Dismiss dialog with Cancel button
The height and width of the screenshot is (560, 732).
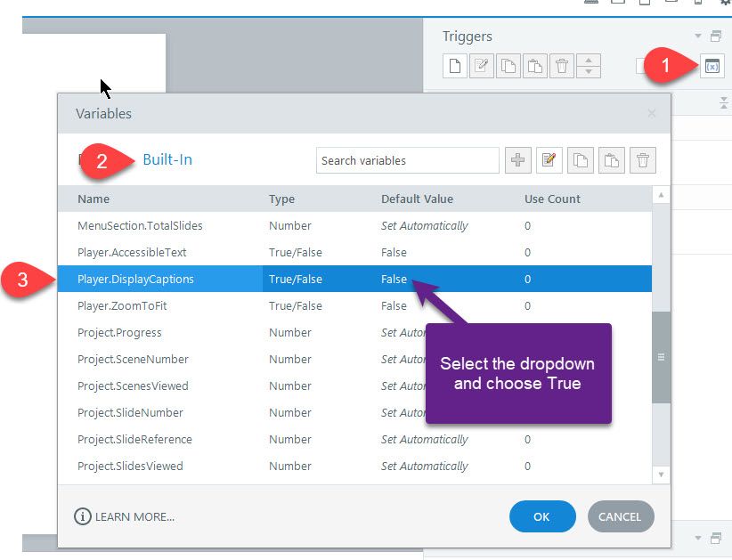621,516
